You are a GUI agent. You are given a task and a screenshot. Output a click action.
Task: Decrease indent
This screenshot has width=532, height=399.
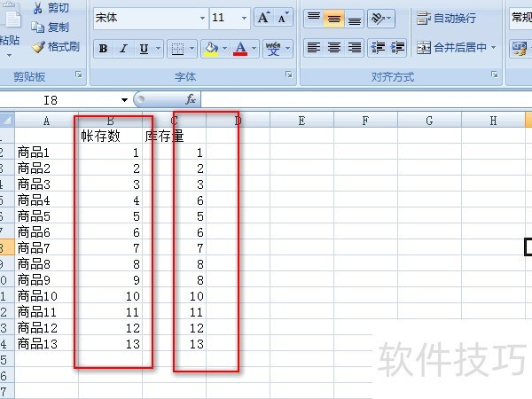378,48
